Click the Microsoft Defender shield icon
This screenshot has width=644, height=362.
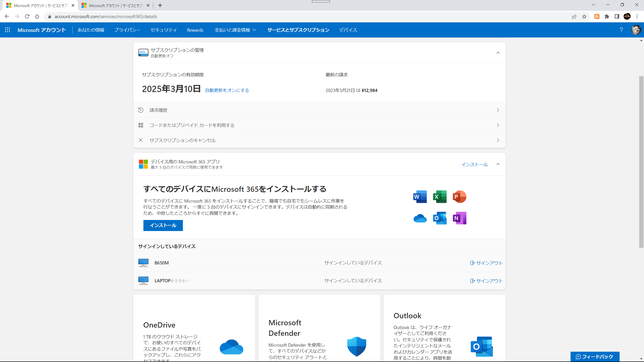pos(357,347)
